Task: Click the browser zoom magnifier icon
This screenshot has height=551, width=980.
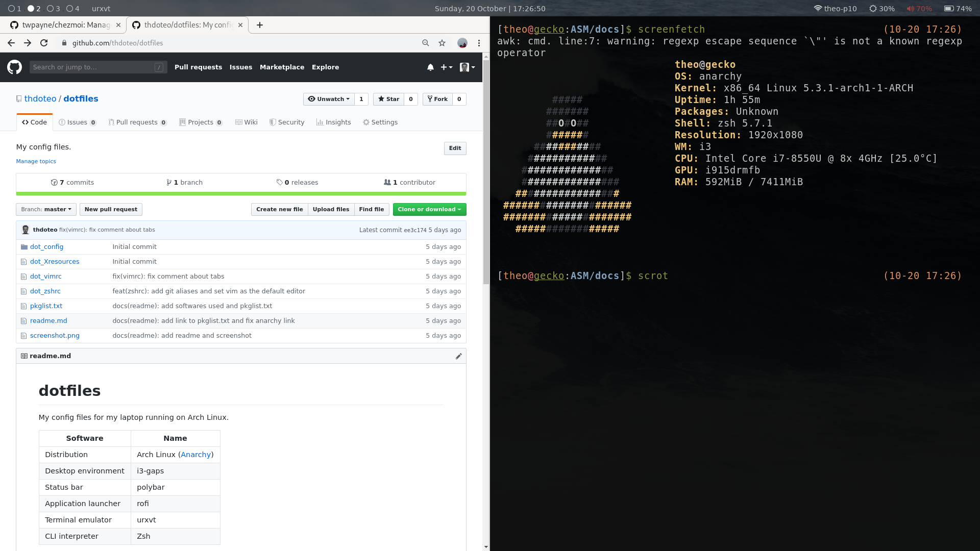Action: pyautogui.click(x=425, y=43)
